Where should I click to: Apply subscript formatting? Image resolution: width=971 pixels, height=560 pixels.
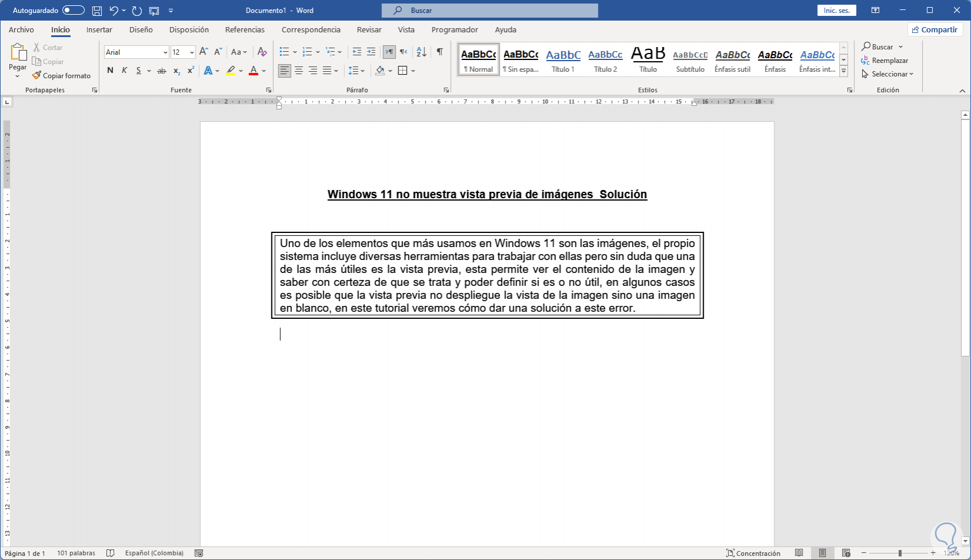(177, 71)
